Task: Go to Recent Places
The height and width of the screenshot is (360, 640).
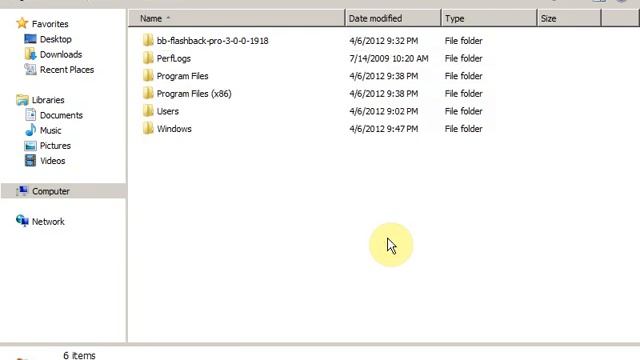Action: tap(67, 70)
